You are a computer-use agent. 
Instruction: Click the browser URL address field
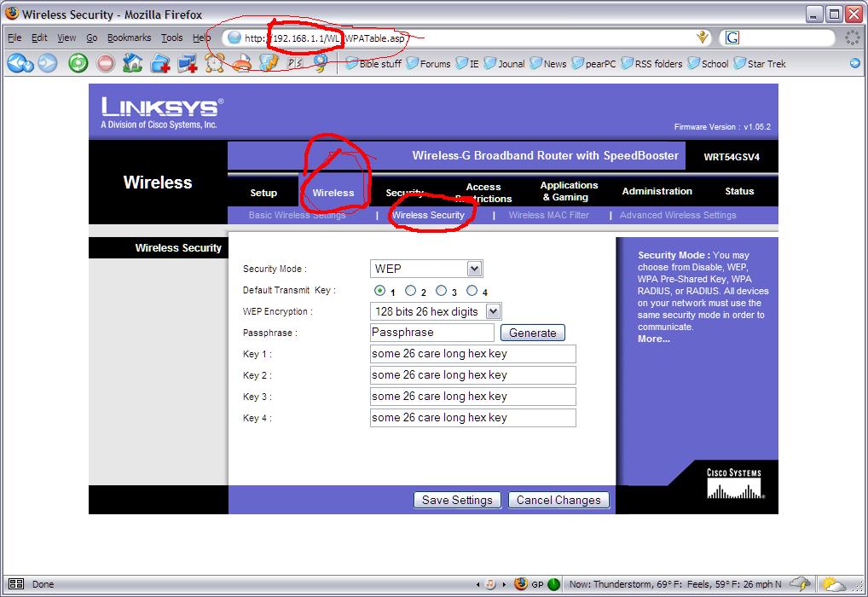coord(468,38)
